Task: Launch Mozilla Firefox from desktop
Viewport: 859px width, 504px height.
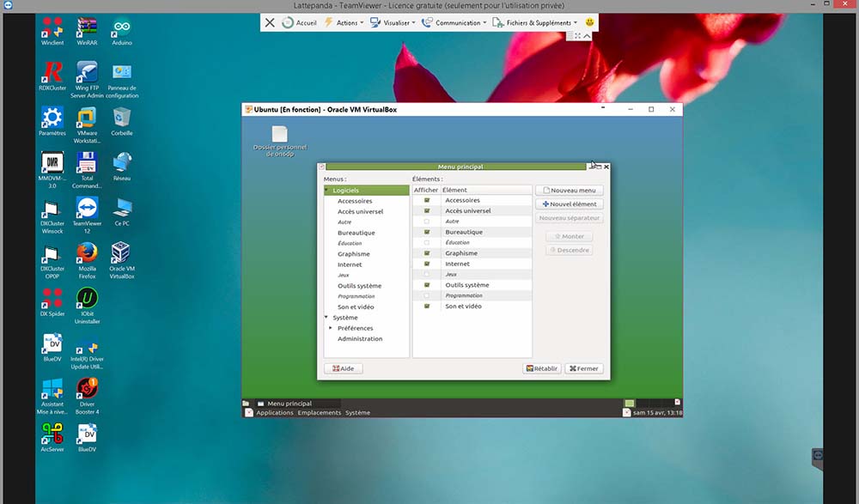Action: (x=87, y=261)
